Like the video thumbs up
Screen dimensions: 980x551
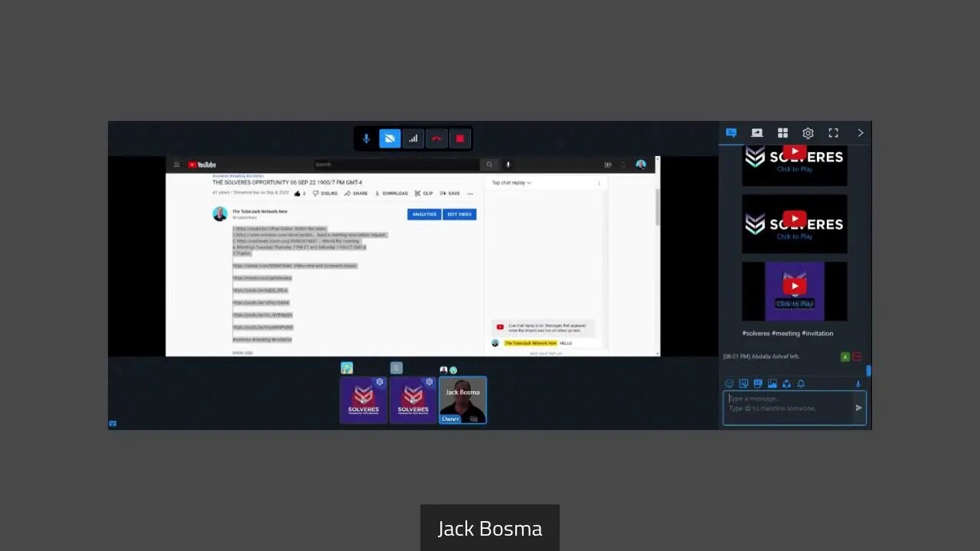click(299, 194)
